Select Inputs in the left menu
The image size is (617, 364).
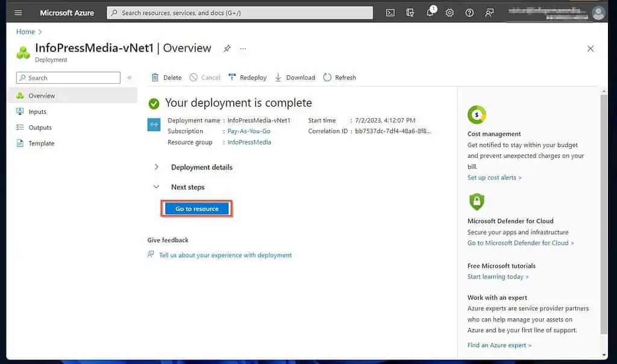pyautogui.click(x=37, y=111)
